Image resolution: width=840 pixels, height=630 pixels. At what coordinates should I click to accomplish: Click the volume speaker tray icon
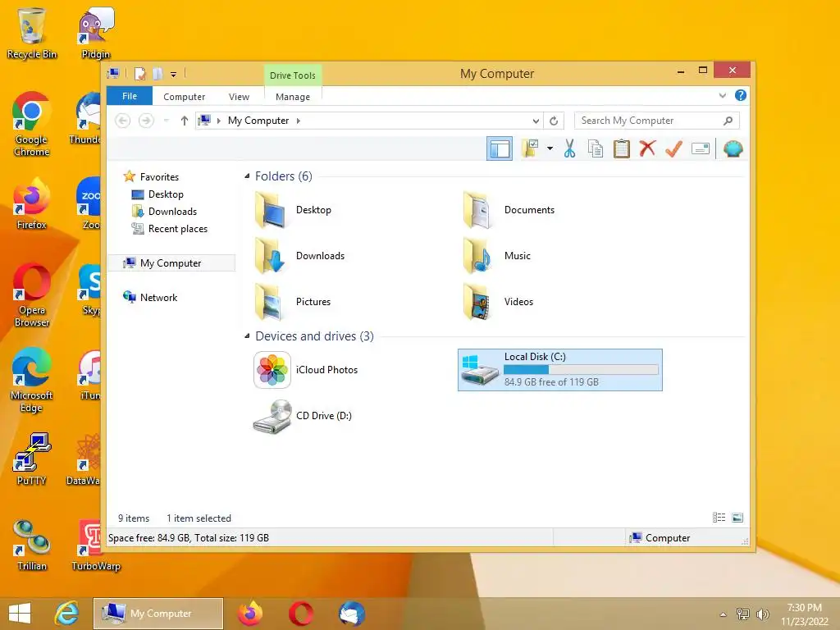tap(762, 614)
